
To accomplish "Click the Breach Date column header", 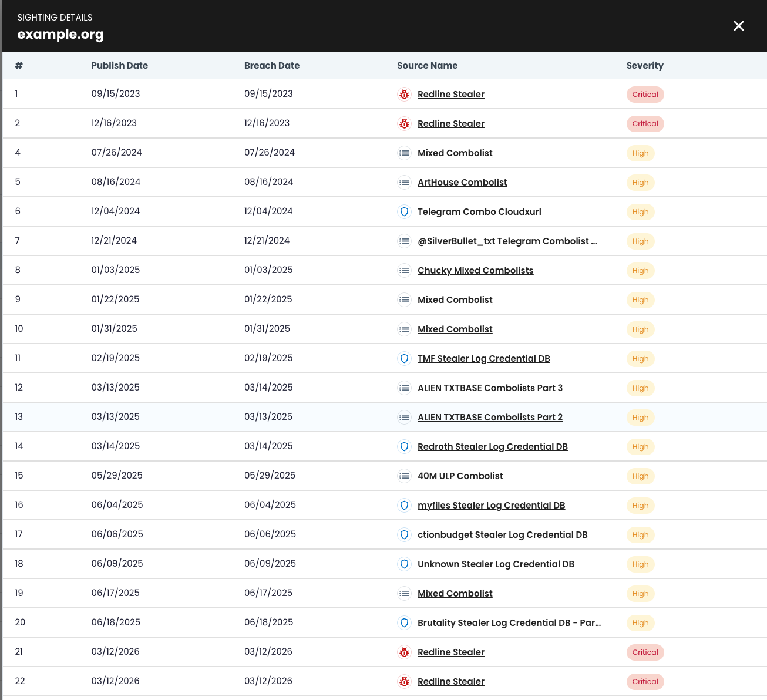I will [x=272, y=66].
